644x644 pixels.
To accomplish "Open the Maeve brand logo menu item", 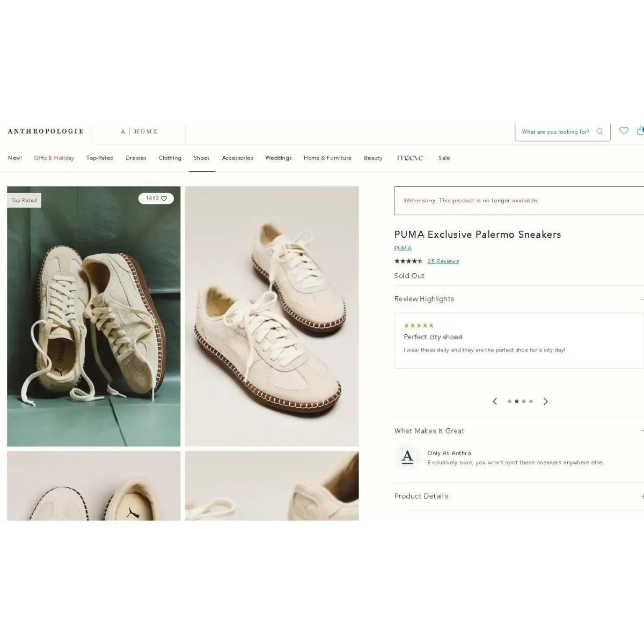I will pyautogui.click(x=410, y=158).
